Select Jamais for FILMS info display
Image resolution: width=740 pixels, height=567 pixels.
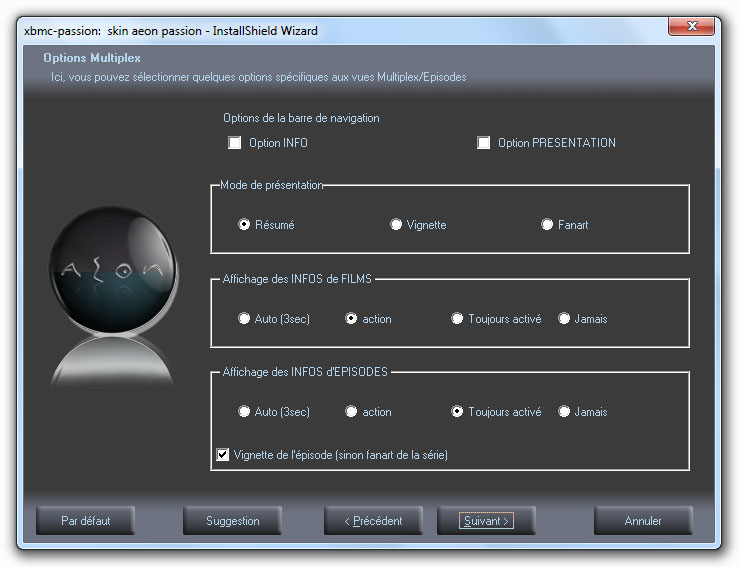click(x=564, y=319)
